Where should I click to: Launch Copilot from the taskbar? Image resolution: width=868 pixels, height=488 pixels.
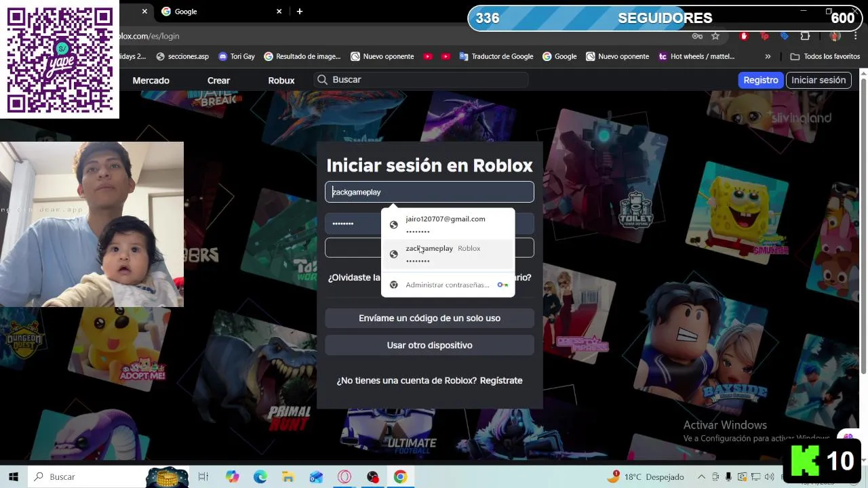(233, 476)
